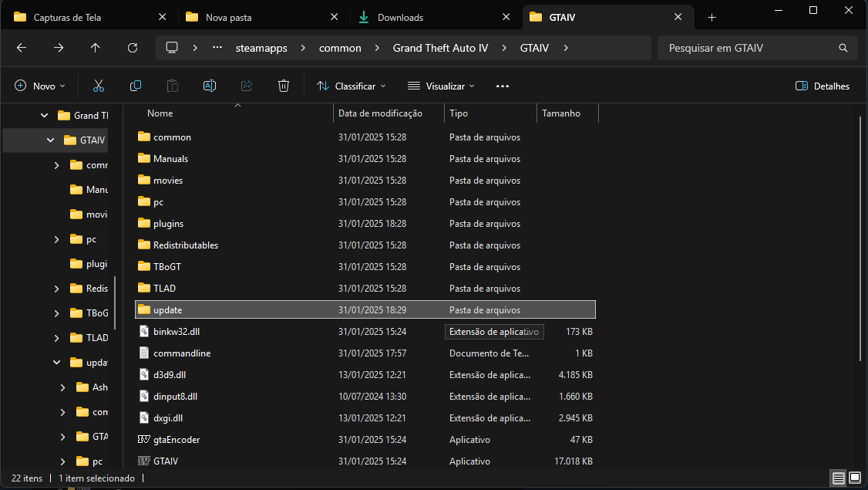Go up one directory level
This screenshot has width=868, height=490.
coord(96,48)
